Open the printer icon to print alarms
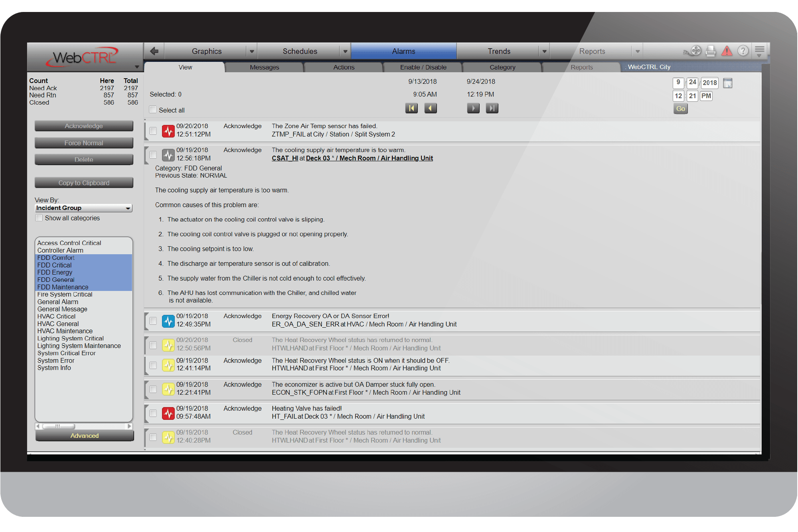Image resolution: width=798 pixels, height=532 pixels. (711, 51)
